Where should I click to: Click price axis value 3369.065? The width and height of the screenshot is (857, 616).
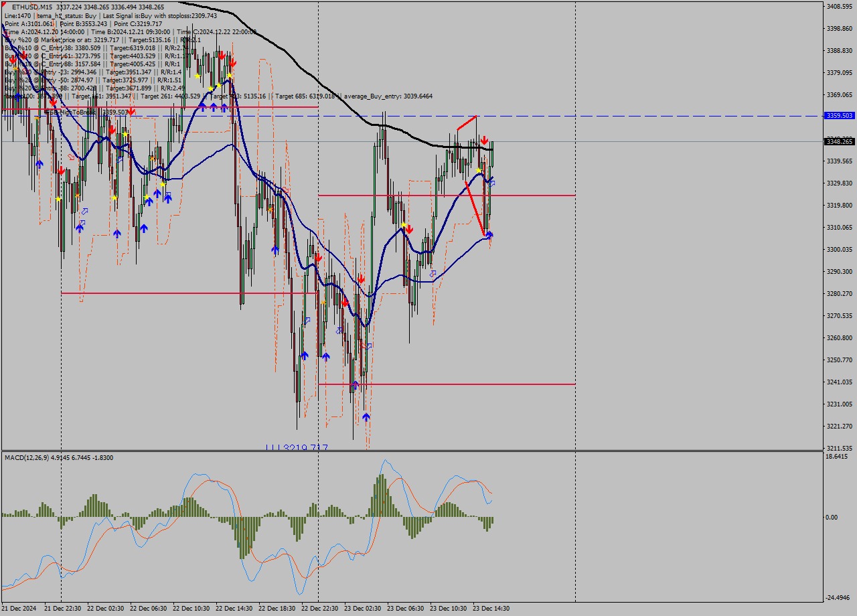(x=840, y=94)
